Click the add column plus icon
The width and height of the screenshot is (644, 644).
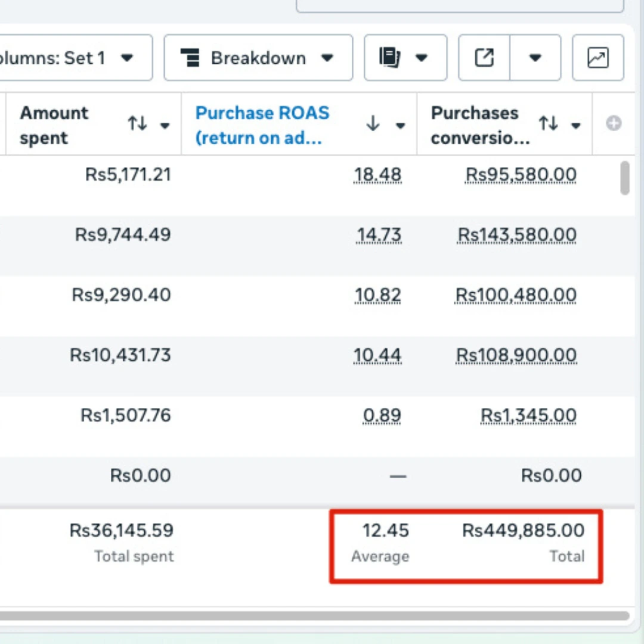pyautogui.click(x=614, y=123)
